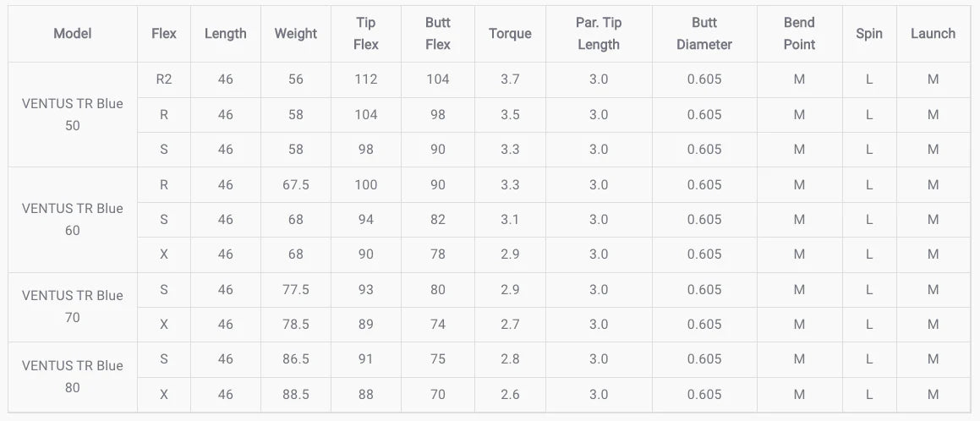This screenshot has width=980, height=421.
Task: Click the R2 flex cell
Action: point(164,79)
